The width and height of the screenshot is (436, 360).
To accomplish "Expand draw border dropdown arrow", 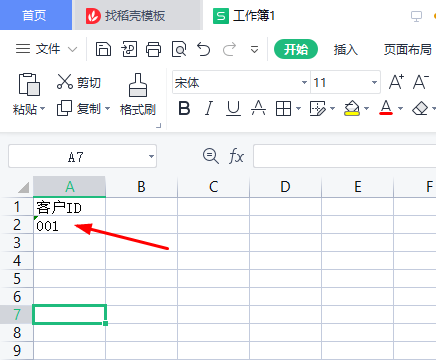I will tap(332, 109).
